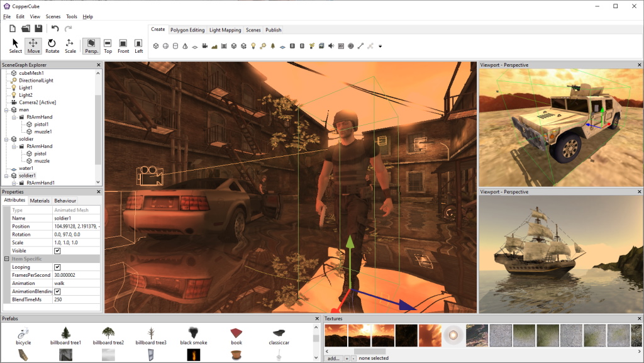The height and width of the screenshot is (363, 644).
Task: Activate the Scale tool
Action: [x=70, y=45]
